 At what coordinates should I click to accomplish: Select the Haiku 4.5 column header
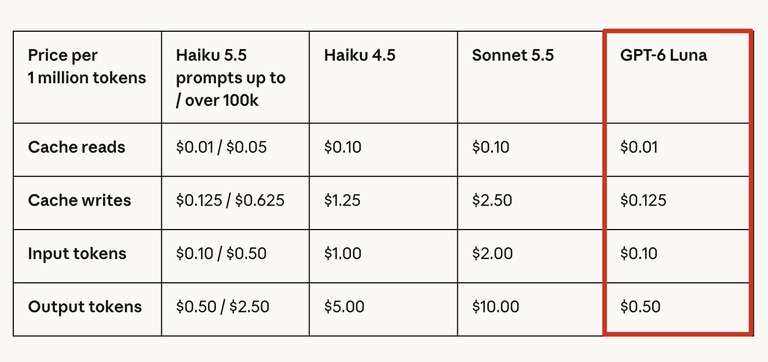(x=360, y=55)
